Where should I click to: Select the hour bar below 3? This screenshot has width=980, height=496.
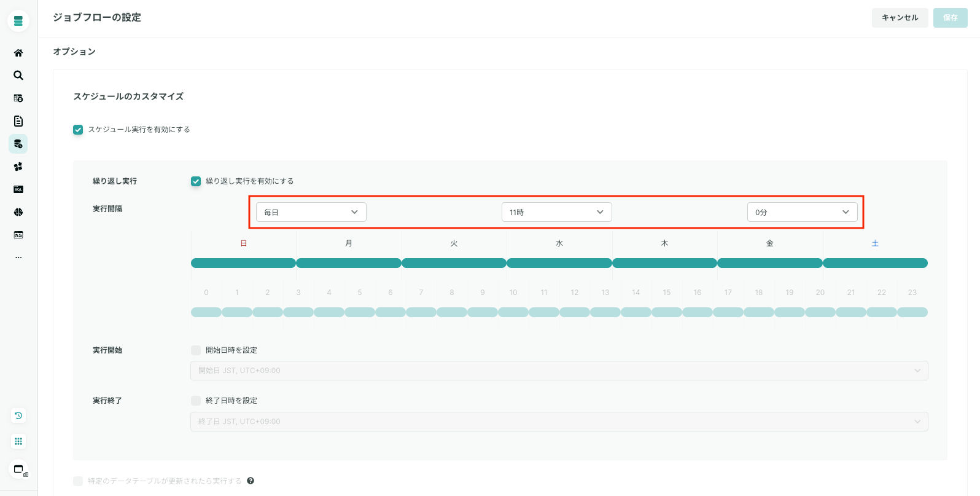coord(298,312)
